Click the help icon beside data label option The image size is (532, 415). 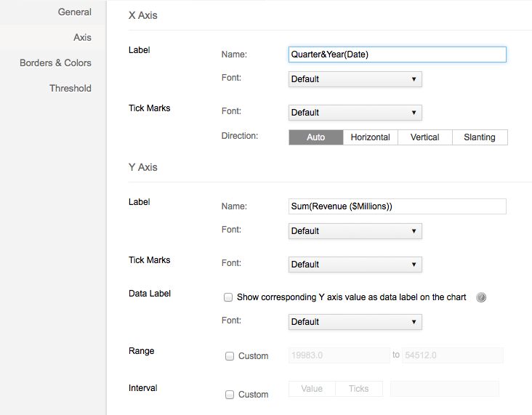(480, 297)
